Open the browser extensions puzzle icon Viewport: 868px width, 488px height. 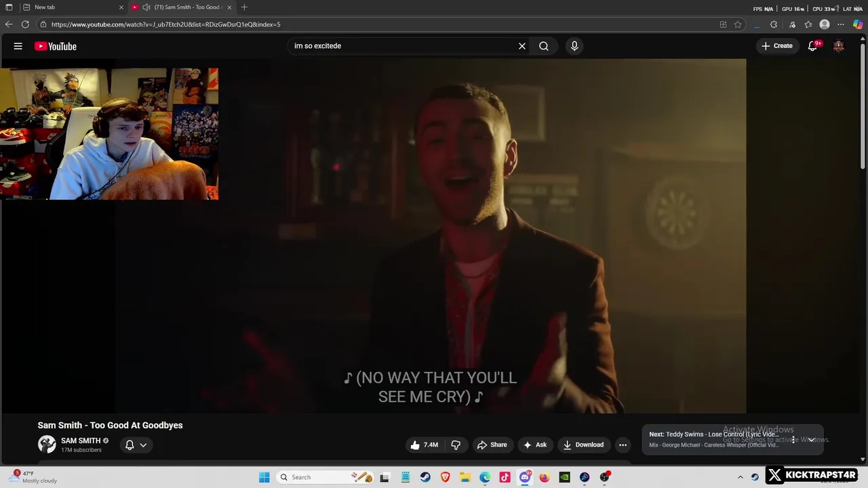774,24
